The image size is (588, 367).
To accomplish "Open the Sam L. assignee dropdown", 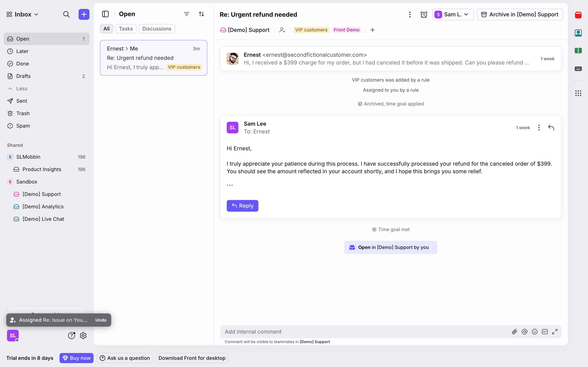I will 453,15.
